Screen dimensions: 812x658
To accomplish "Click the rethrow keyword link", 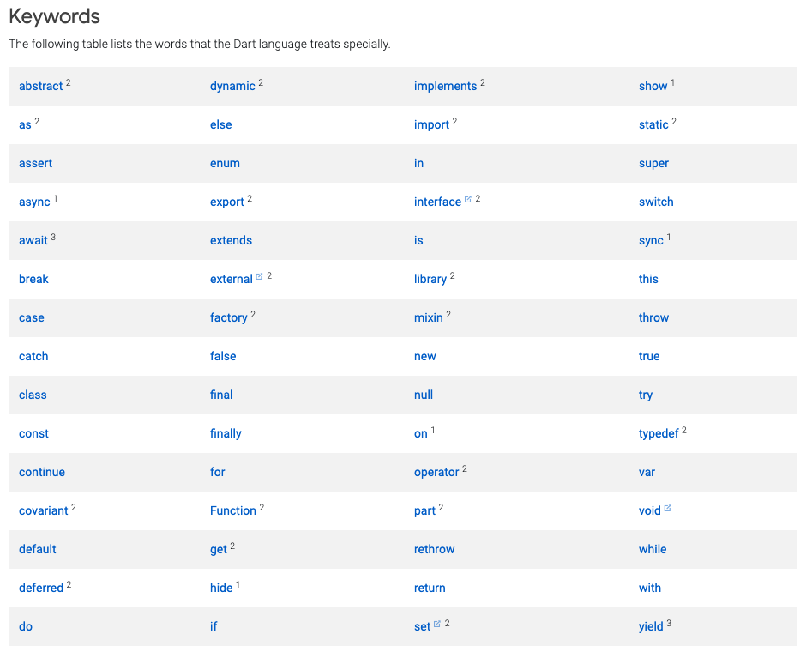I will point(434,549).
